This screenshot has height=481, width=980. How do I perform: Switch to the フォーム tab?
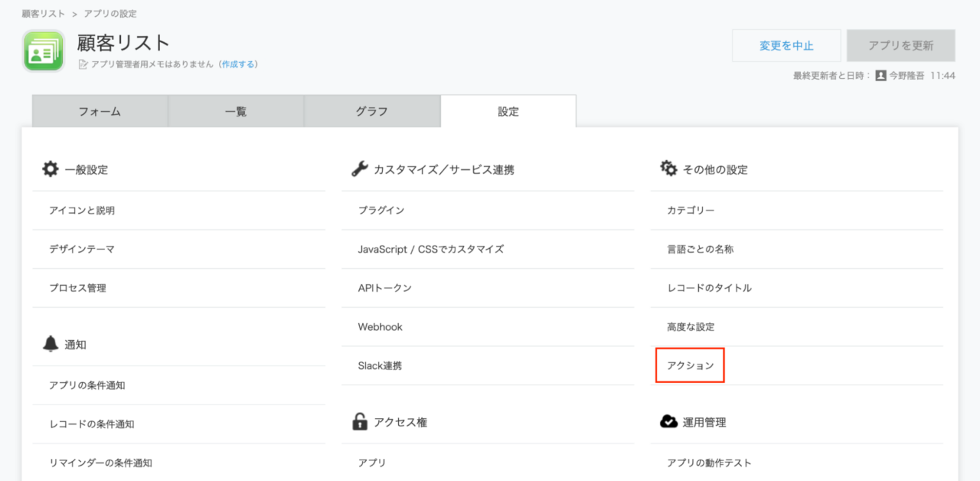[100, 112]
